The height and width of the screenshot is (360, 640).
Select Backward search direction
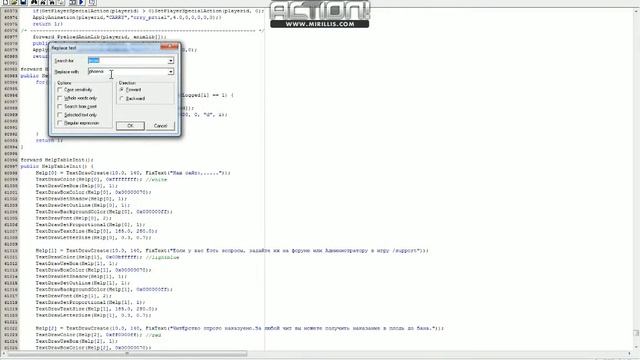[x=122, y=98]
